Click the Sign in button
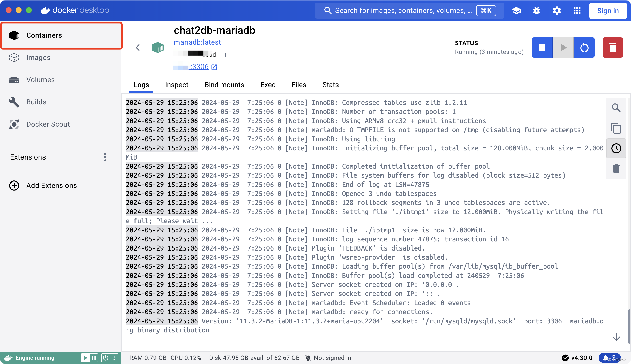 608,11
